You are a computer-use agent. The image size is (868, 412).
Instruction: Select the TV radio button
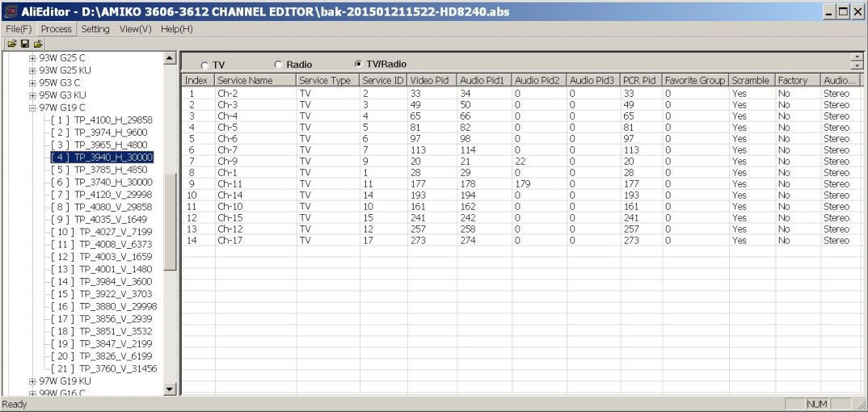(x=204, y=65)
